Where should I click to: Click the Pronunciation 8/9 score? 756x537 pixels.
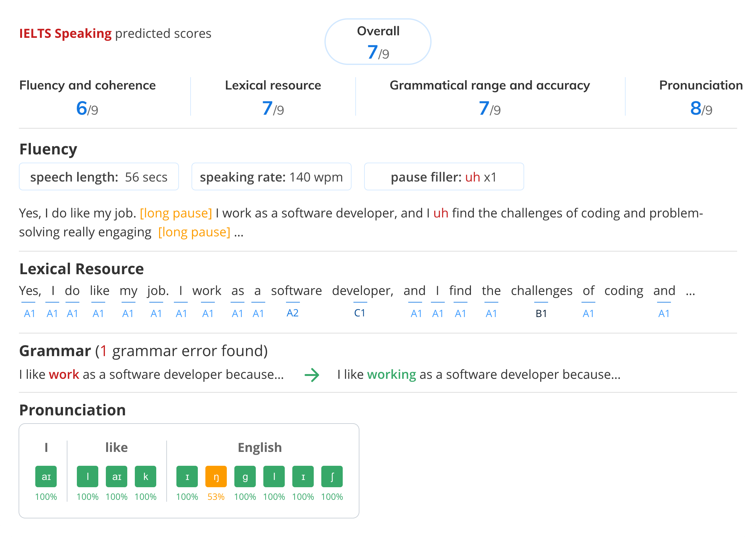pos(701,108)
